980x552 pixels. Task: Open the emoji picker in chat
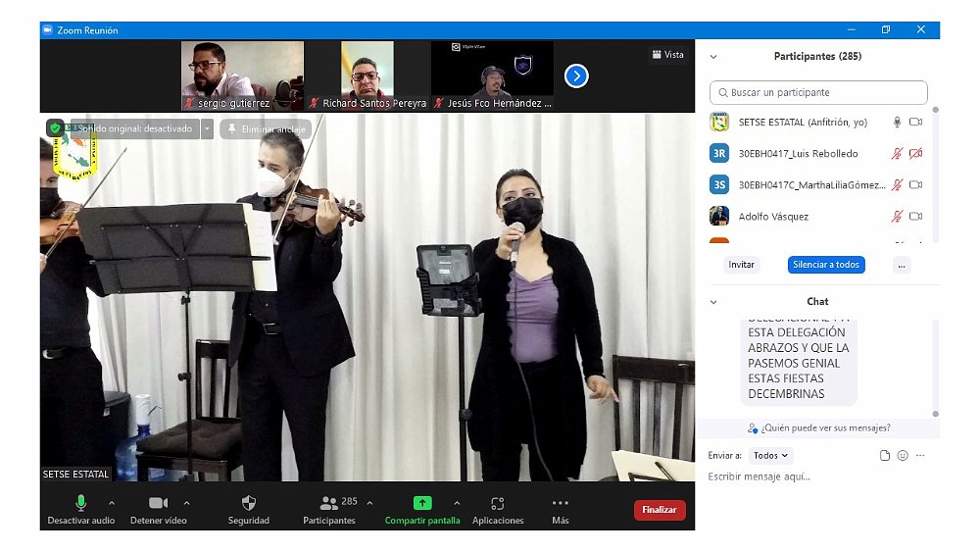[903, 456]
